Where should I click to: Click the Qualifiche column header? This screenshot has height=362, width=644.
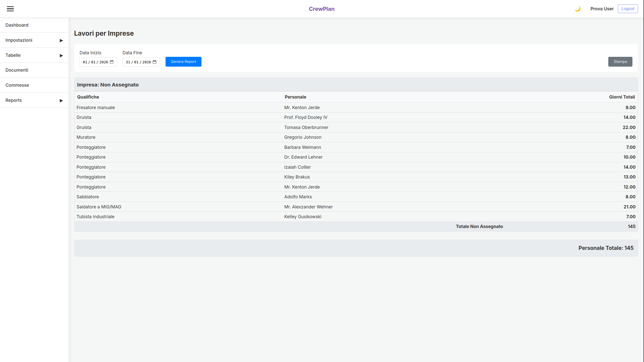[88, 97]
